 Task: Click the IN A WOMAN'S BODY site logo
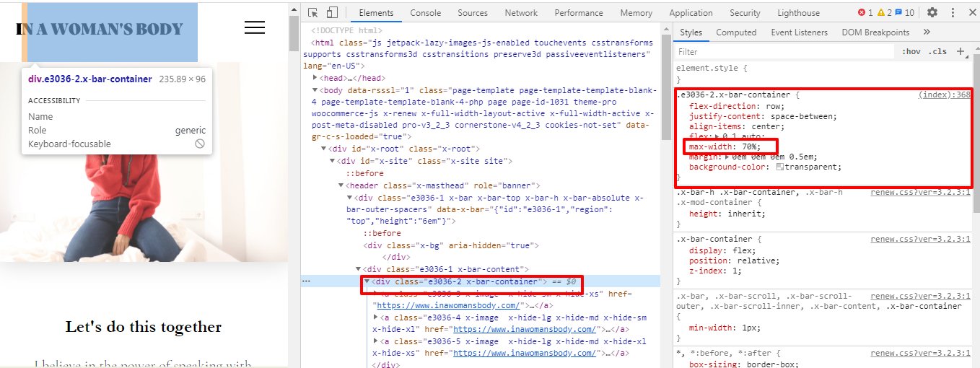click(x=100, y=28)
